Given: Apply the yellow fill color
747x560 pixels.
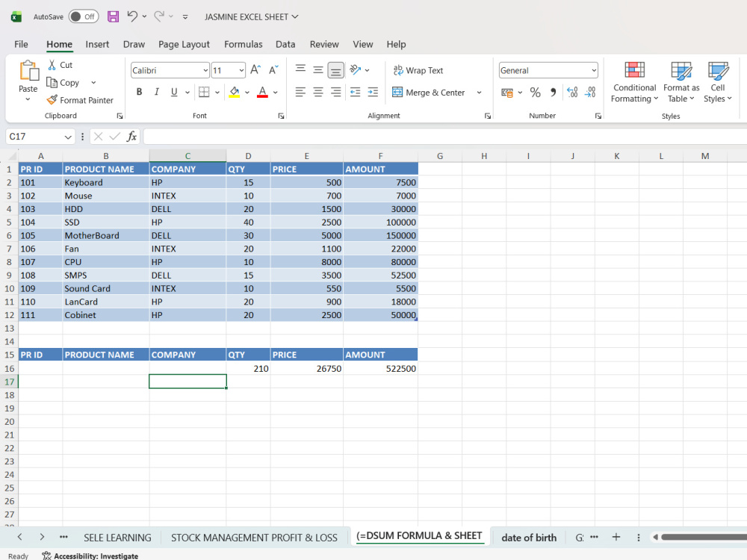Looking at the screenshot, I should pyautogui.click(x=235, y=92).
